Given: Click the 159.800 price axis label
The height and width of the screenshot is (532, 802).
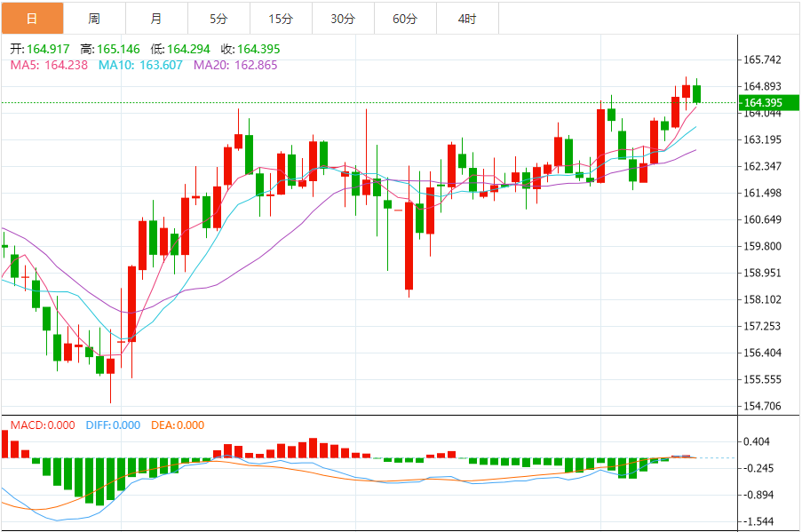Looking at the screenshot, I should point(762,246).
